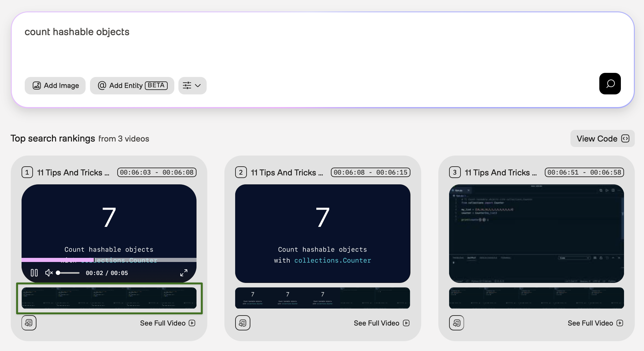Pause the first result video
The width and height of the screenshot is (644, 351).
(x=34, y=273)
